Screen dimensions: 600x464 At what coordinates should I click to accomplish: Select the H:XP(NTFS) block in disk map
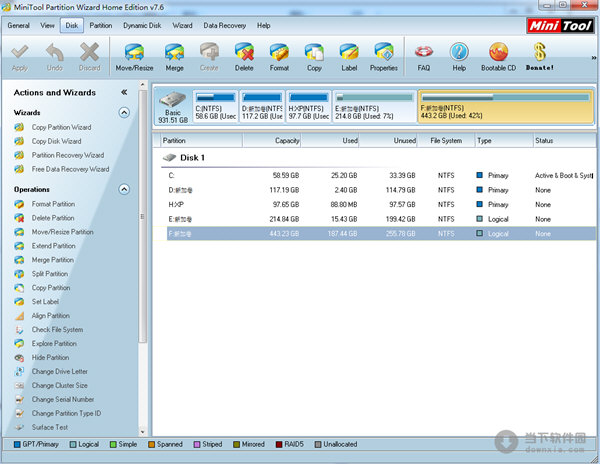point(308,106)
